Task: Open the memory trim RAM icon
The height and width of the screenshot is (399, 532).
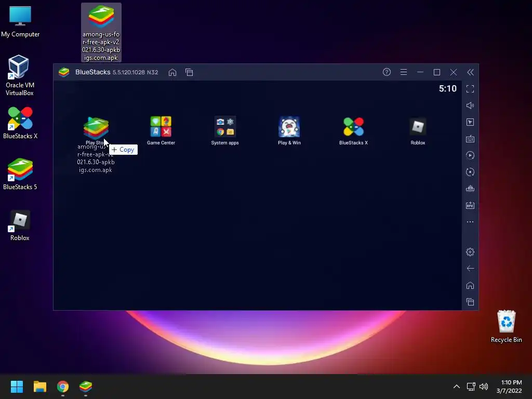Action: (470, 189)
